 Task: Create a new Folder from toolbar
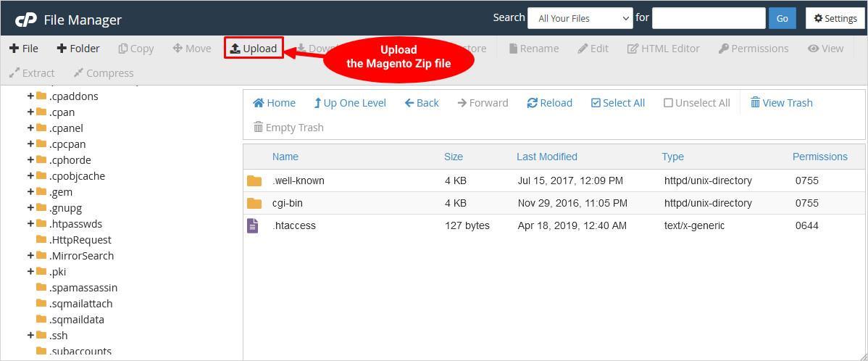point(78,49)
